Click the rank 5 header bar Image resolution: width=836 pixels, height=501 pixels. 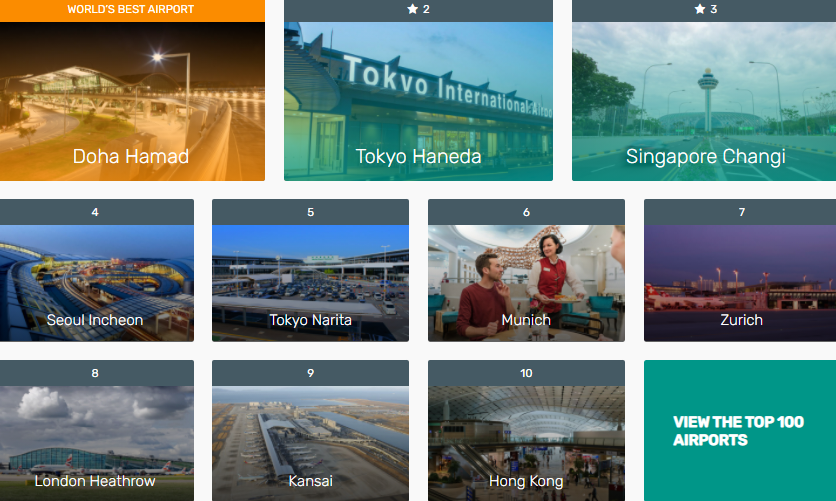[x=310, y=212]
